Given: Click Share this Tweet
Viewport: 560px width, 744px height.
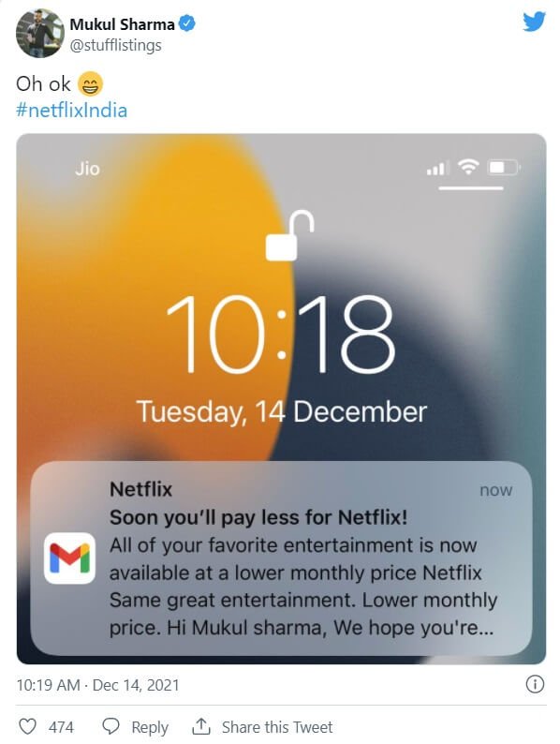Looking at the screenshot, I should (x=277, y=727).
